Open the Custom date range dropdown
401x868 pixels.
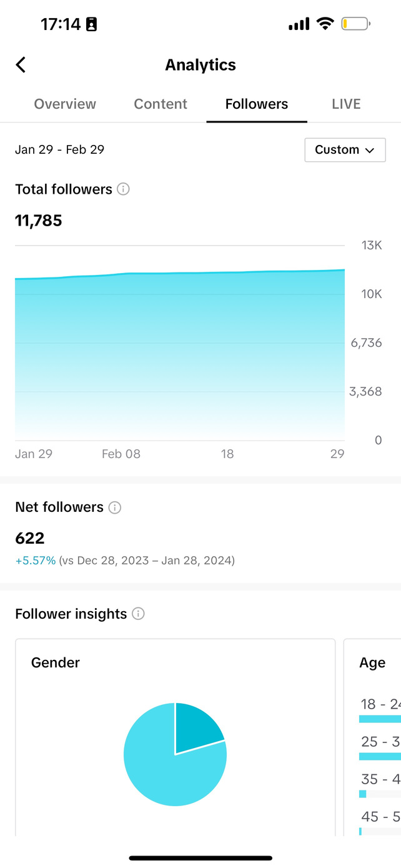345,150
